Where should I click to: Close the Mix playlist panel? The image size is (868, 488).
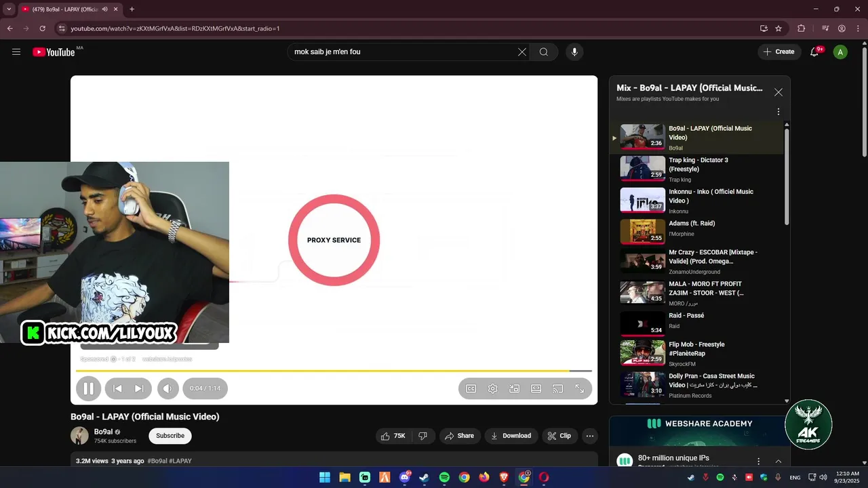point(778,92)
